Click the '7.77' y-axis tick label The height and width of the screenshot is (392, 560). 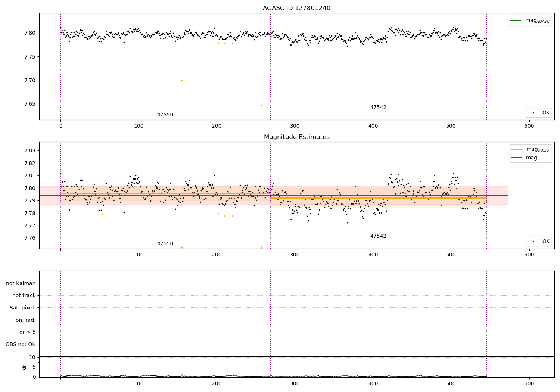point(29,226)
